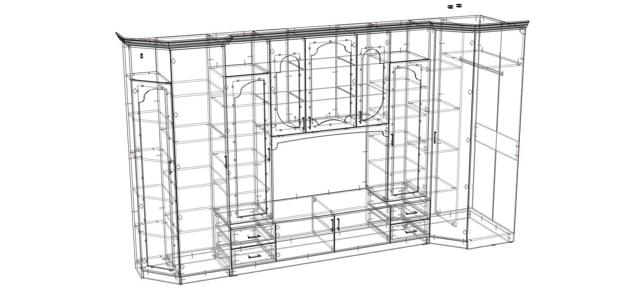Click the handle on far-left corner door
This screenshot has height=288, width=644.
coord(170,167)
